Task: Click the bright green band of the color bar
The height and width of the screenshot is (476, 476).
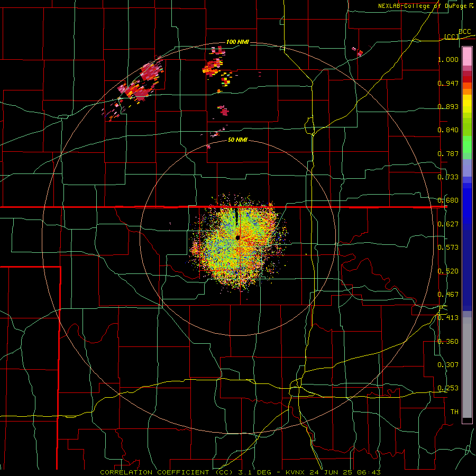Action: pos(467,144)
